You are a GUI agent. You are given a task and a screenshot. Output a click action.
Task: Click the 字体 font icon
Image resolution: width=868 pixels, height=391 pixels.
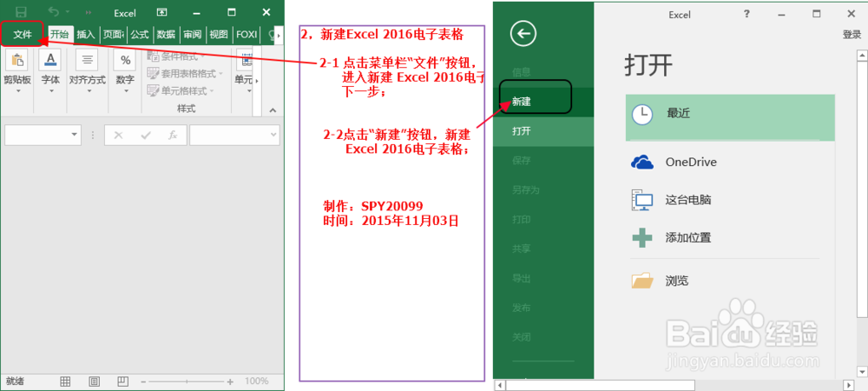(50, 60)
